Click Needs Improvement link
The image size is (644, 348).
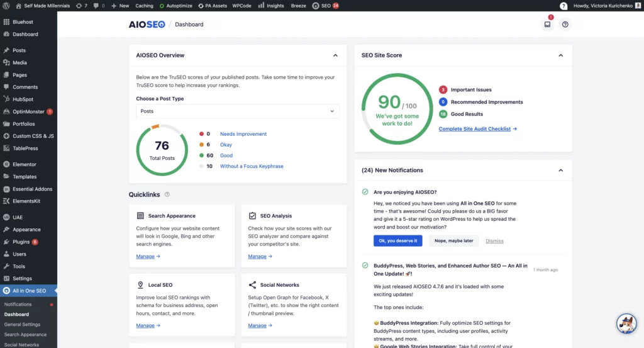pos(243,134)
